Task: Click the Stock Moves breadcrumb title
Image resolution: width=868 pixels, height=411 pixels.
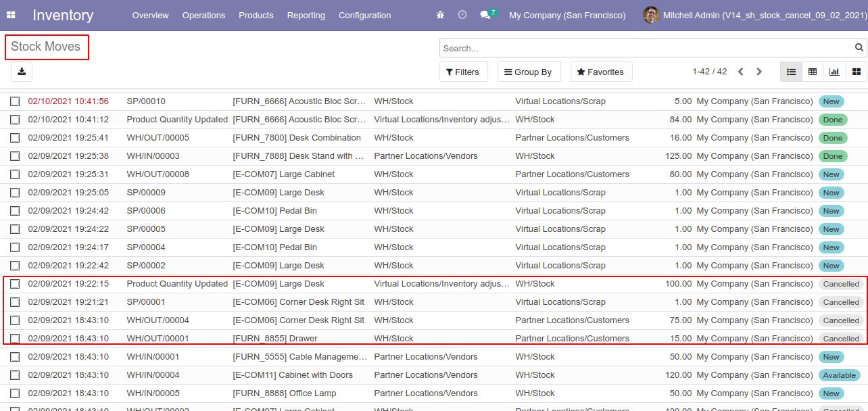Action: (x=45, y=47)
